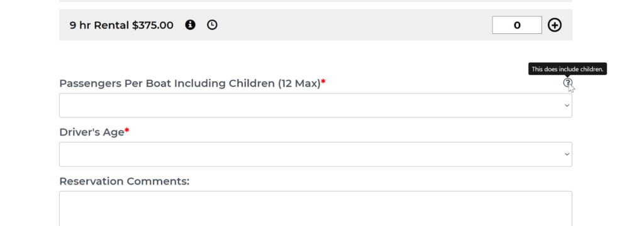The height and width of the screenshot is (226, 644).
Task: Select the 9 hr Rental $375.00 text
Action: (x=121, y=25)
